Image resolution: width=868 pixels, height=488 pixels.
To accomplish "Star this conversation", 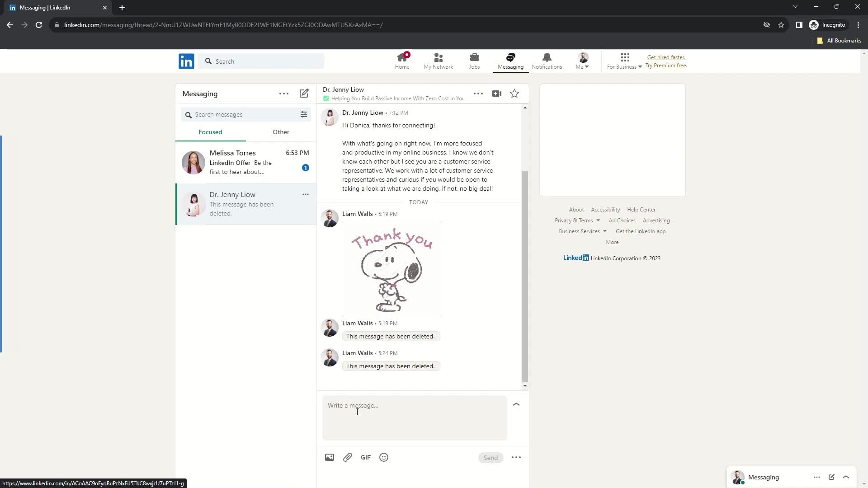I will click(514, 94).
